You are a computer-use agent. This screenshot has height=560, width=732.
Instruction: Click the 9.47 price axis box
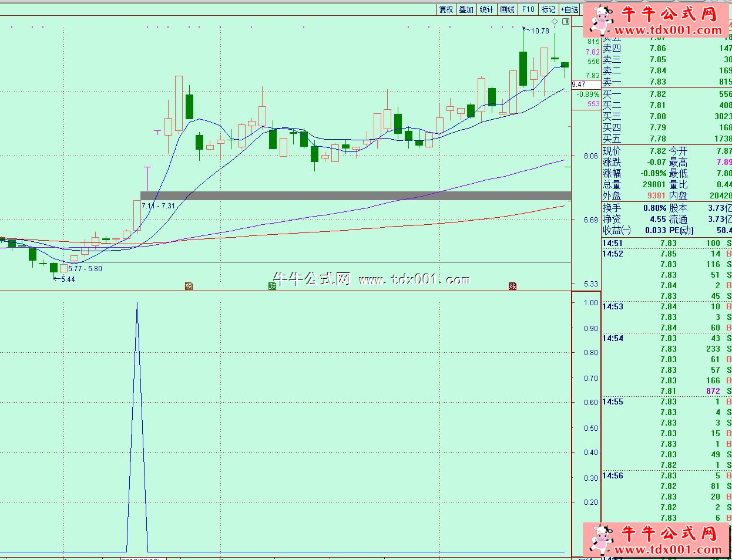(x=585, y=85)
